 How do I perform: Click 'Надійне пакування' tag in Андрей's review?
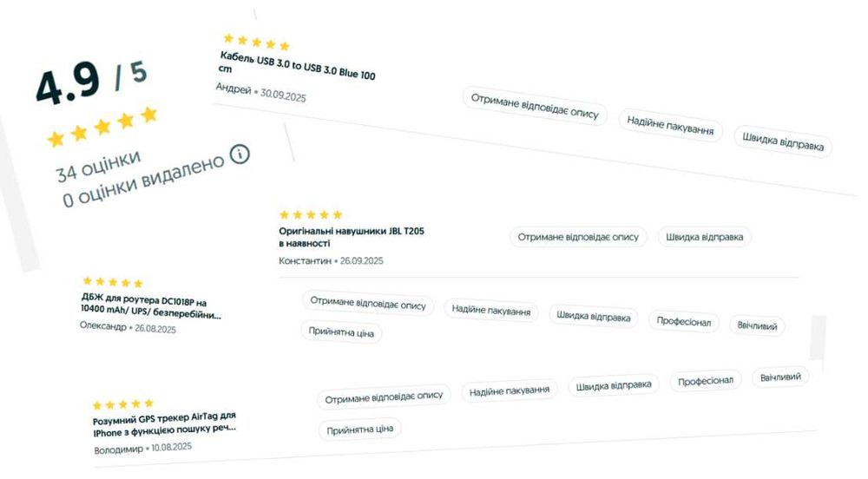tap(671, 127)
